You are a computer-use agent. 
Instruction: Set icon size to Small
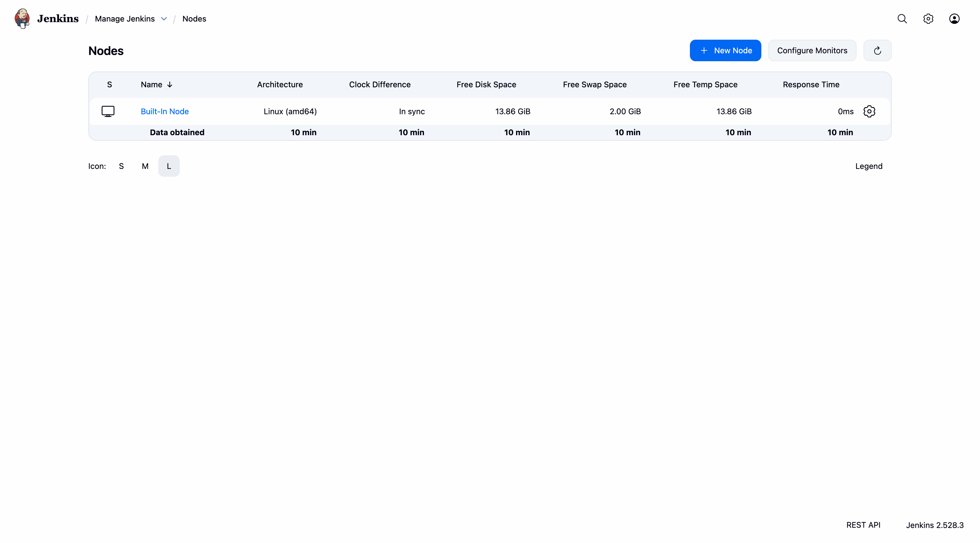tap(121, 166)
